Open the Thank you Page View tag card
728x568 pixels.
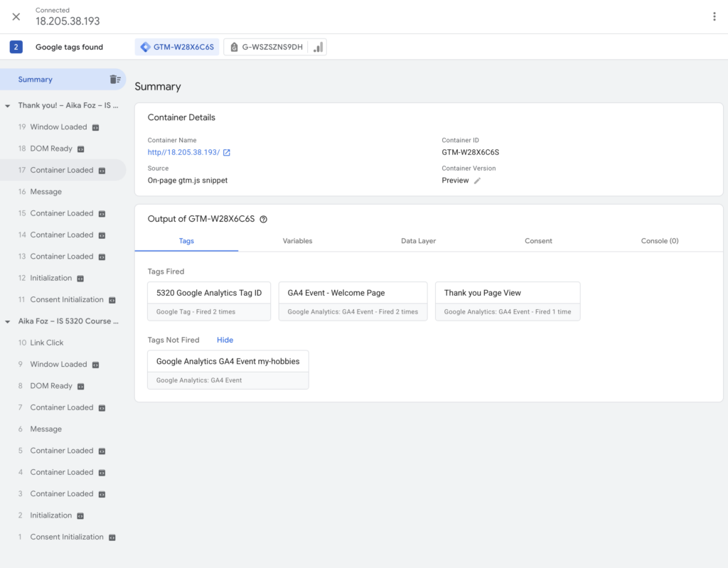click(507, 301)
